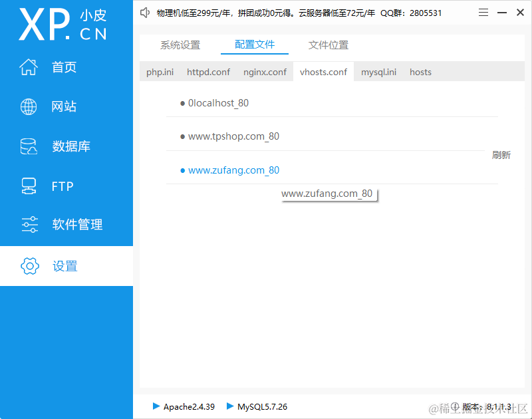Open the nginx.conf config tab
Viewport: 532px width, 419px height.
(x=265, y=72)
